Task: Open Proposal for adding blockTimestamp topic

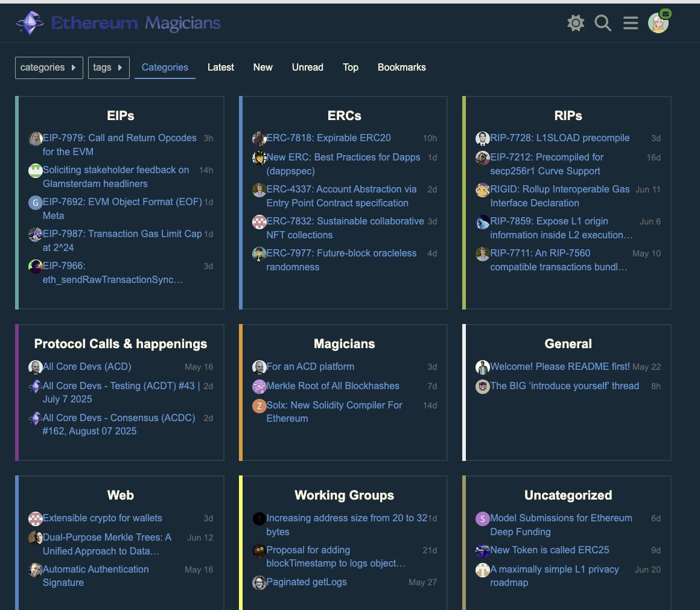Action: 336,556
